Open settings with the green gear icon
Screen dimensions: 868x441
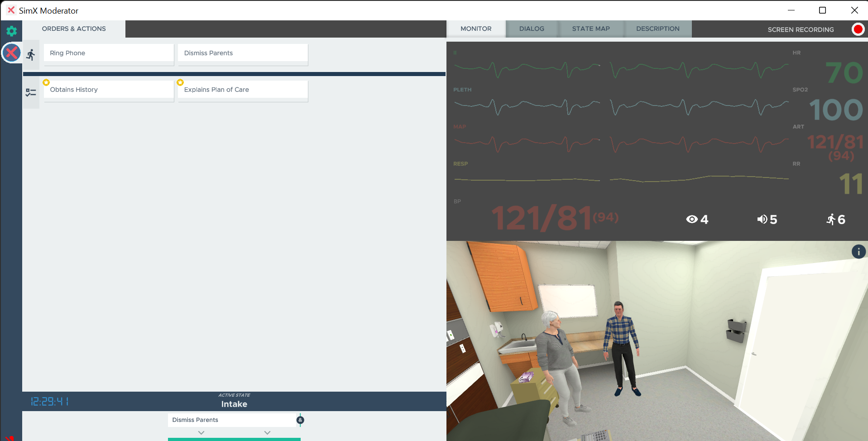(x=12, y=31)
